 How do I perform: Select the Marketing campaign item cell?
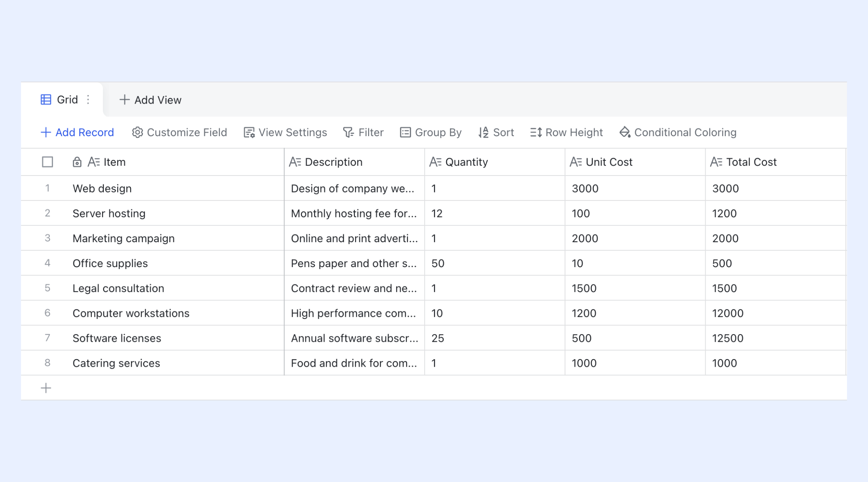click(123, 239)
